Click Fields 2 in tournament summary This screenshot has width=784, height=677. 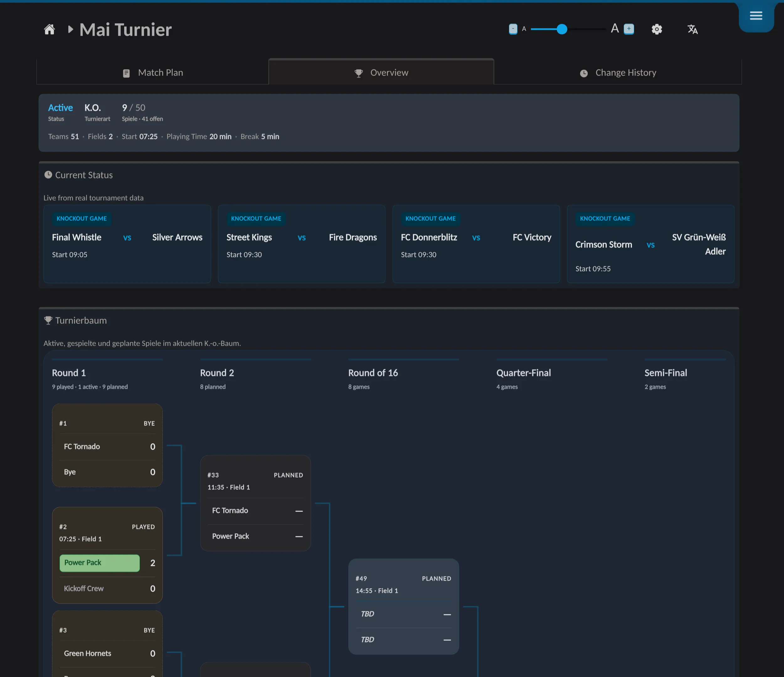click(x=100, y=137)
